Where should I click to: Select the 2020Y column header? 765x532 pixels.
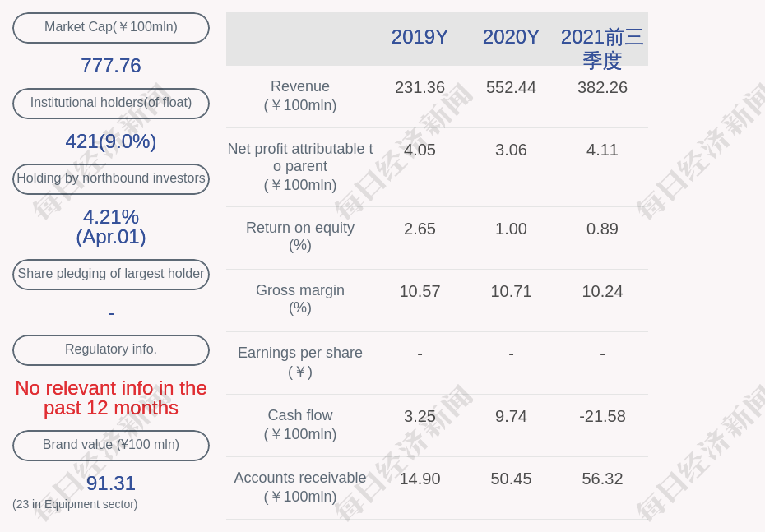(511, 37)
